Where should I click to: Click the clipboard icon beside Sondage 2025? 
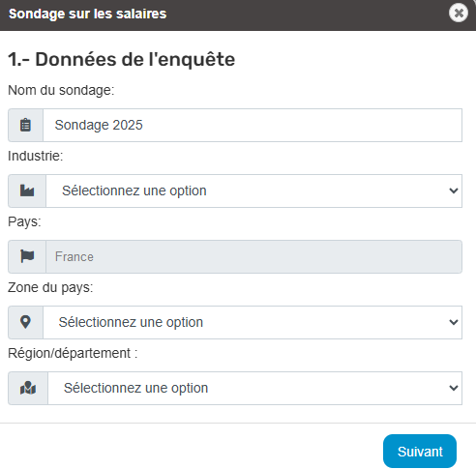25,125
